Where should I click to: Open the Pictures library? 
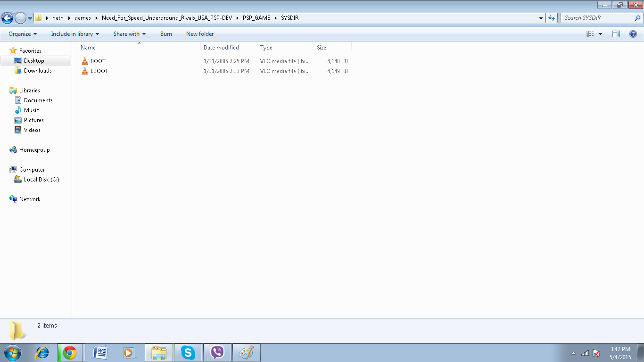[x=34, y=120]
